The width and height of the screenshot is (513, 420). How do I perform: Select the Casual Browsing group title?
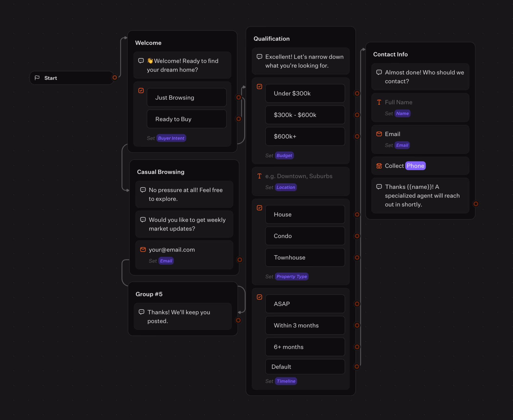[x=161, y=172]
